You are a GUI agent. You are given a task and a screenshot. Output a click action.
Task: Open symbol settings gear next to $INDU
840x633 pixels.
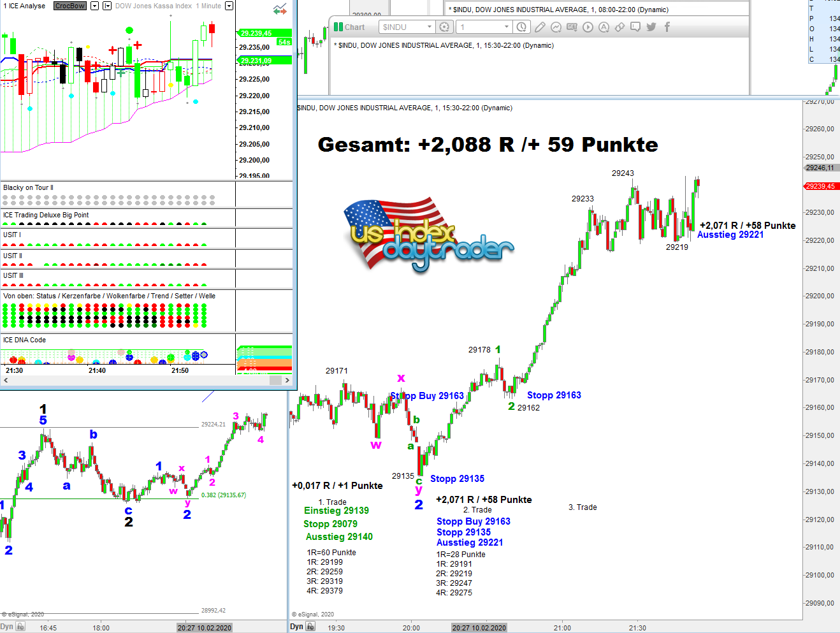pyautogui.click(x=445, y=27)
